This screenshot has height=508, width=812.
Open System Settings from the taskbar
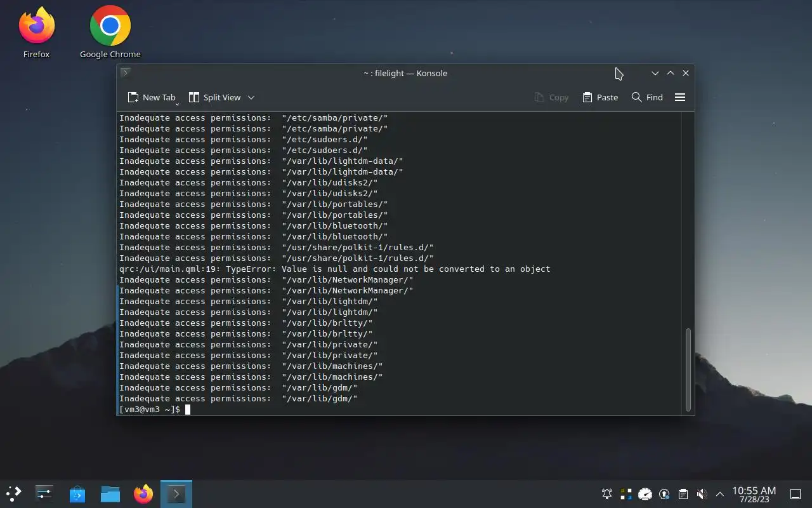tap(44, 493)
